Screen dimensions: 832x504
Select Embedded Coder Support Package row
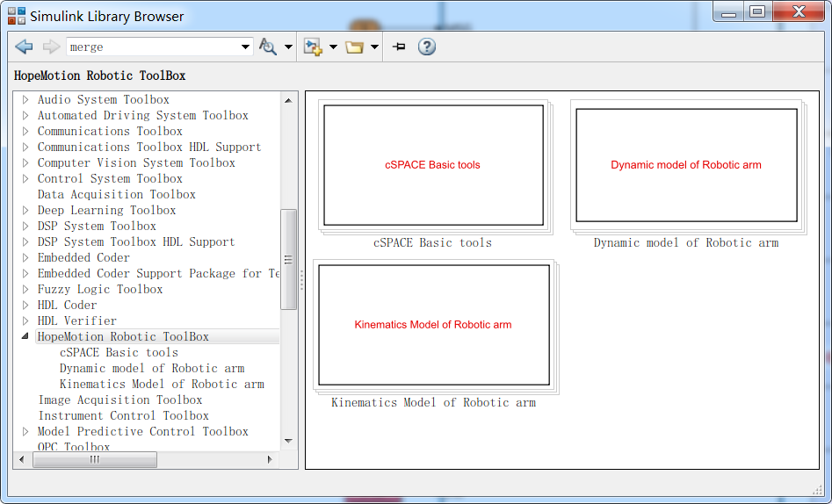[x=158, y=274]
